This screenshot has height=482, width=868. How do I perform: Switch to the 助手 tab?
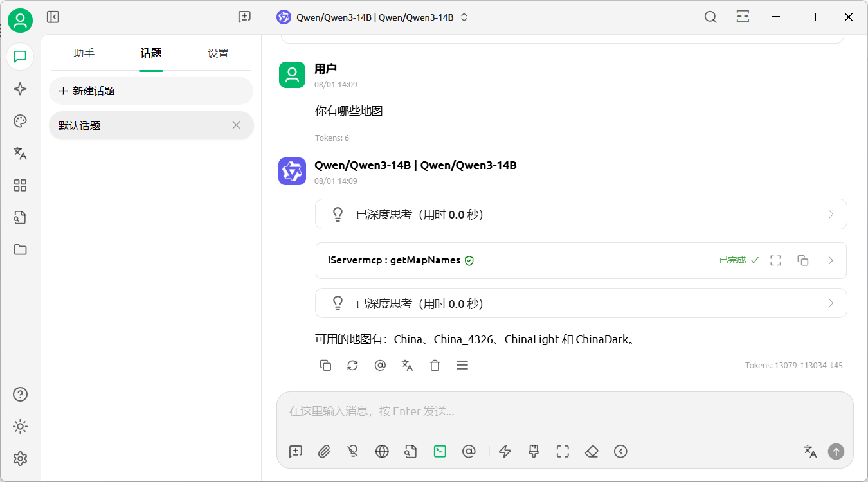click(x=84, y=53)
